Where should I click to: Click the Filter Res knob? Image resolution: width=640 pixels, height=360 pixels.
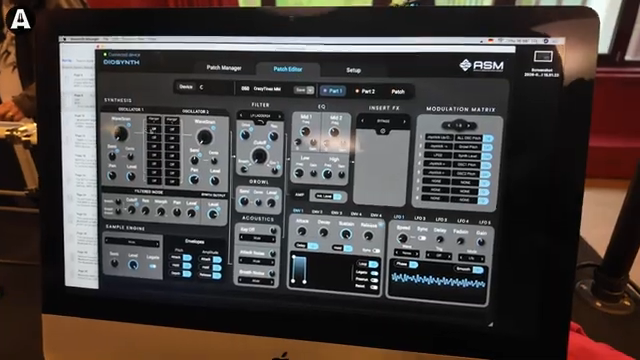(x=273, y=136)
